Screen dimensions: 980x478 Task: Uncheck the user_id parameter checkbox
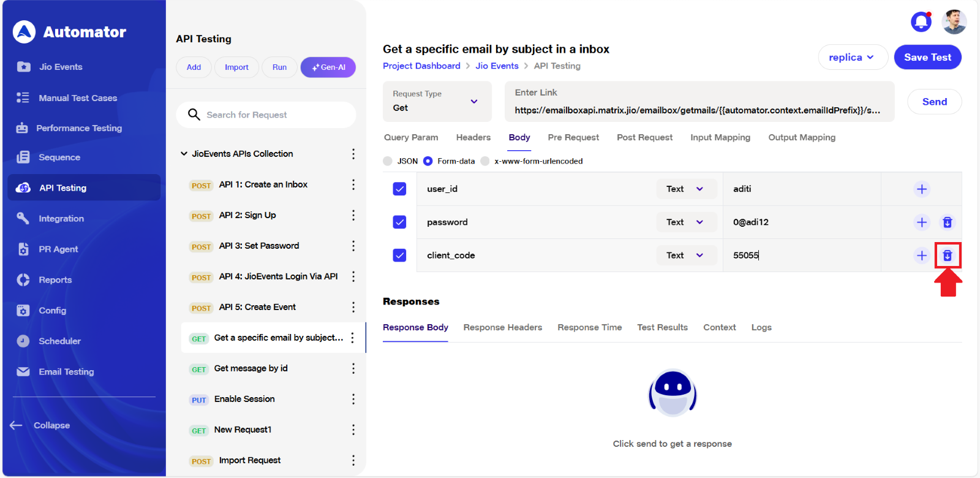[399, 189]
